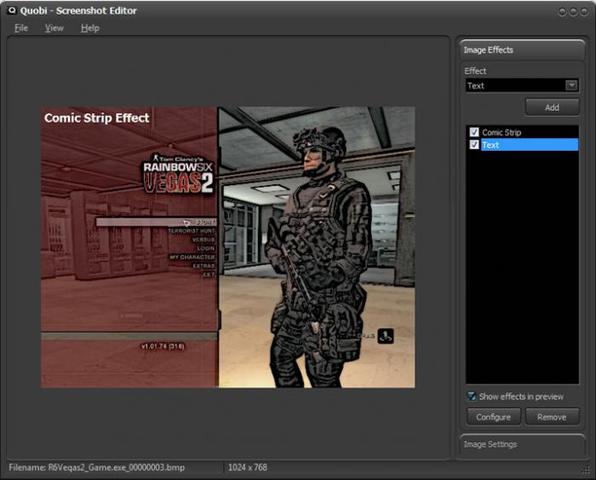Open the File menu

21,28
